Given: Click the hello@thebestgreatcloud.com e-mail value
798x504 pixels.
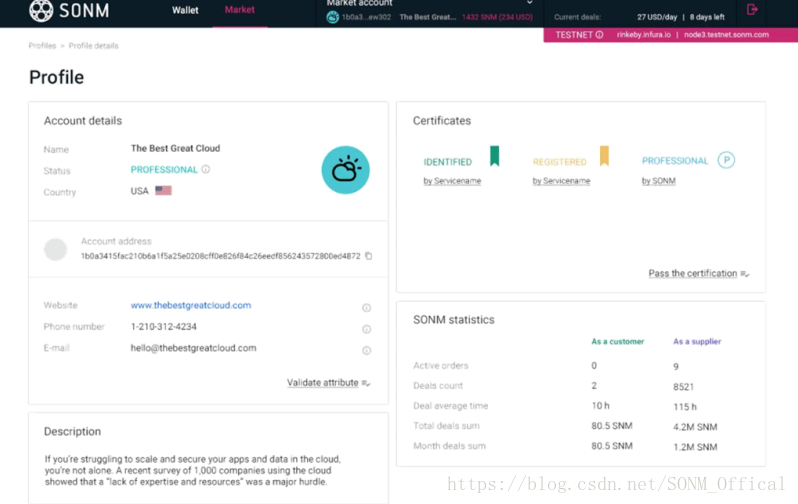Looking at the screenshot, I should pos(193,348).
